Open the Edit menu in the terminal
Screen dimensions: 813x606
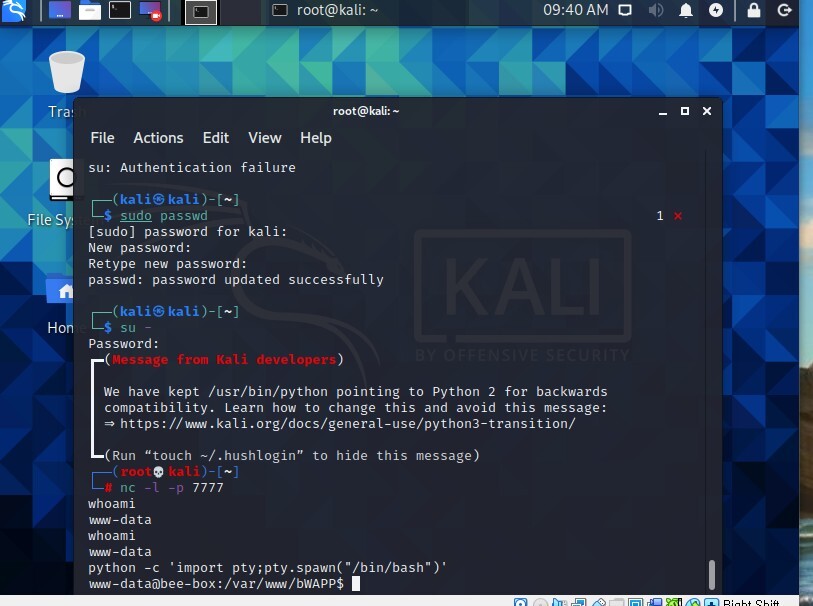click(x=216, y=138)
